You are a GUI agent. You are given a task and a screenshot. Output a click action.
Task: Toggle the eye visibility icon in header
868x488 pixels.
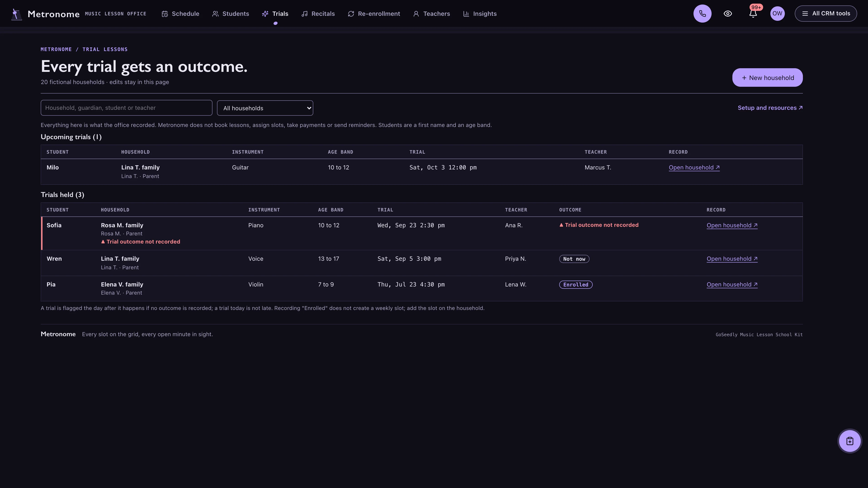point(728,14)
